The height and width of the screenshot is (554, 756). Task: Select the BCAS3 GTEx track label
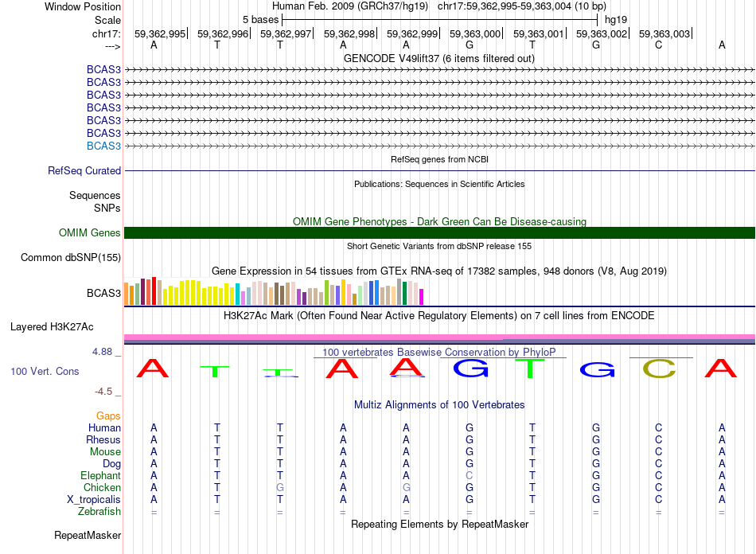[103, 293]
